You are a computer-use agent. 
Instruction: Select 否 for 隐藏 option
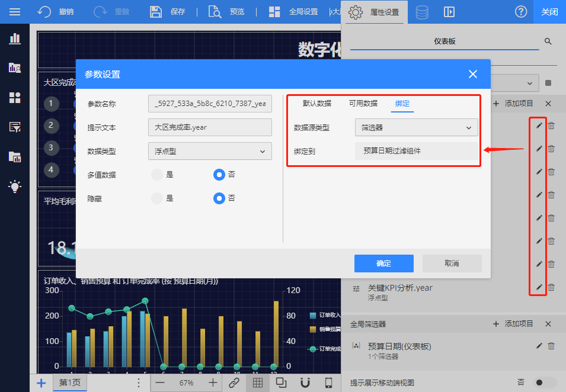tap(219, 198)
